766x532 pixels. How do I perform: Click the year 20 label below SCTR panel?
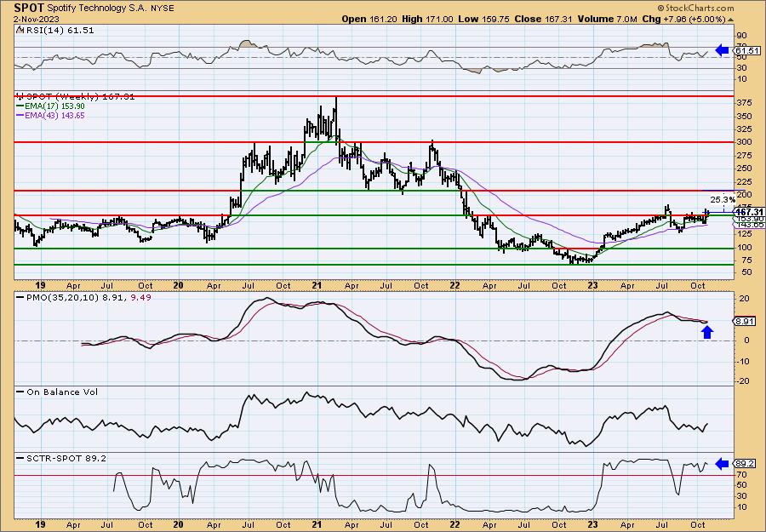tap(179, 524)
